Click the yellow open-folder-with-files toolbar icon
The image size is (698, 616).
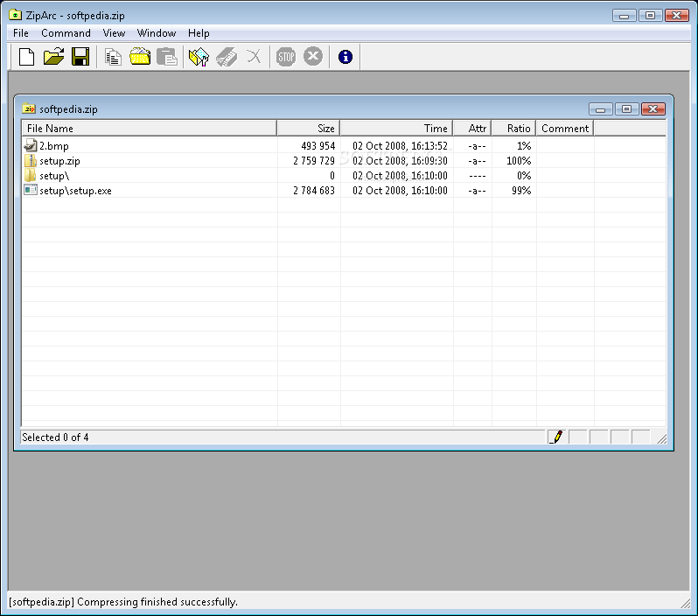(140, 57)
